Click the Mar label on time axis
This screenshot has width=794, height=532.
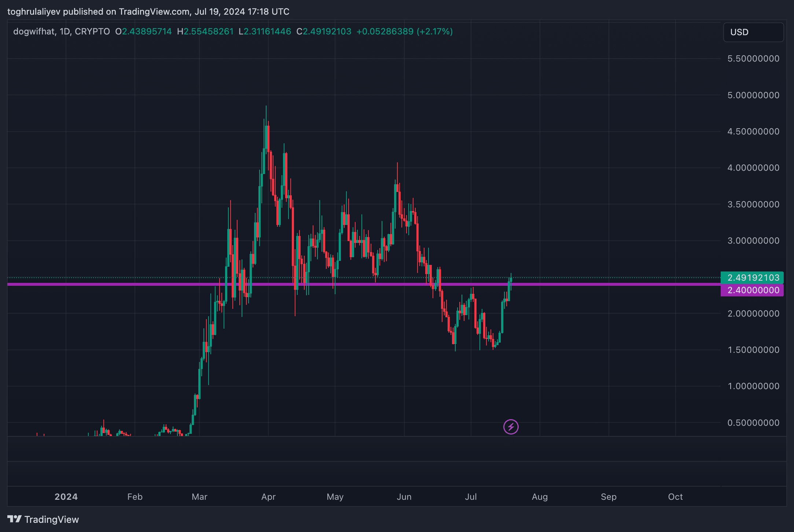coord(199,497)
